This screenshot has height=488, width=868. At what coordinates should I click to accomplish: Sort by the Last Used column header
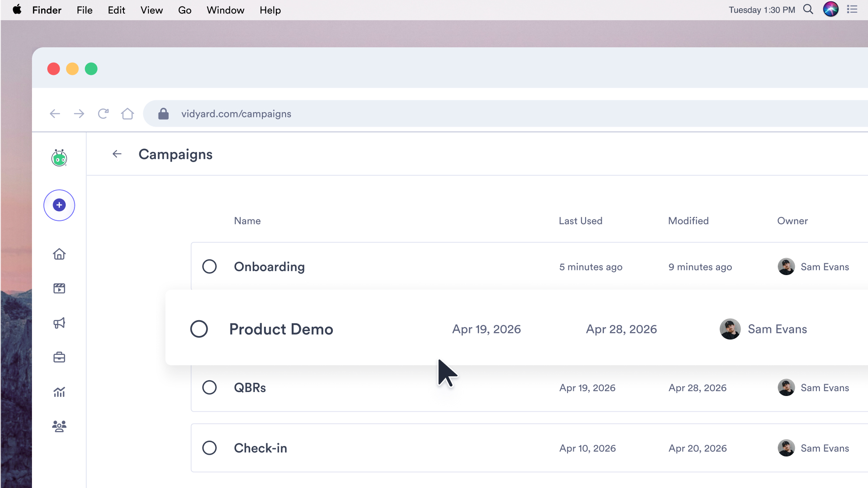(580, 221)
